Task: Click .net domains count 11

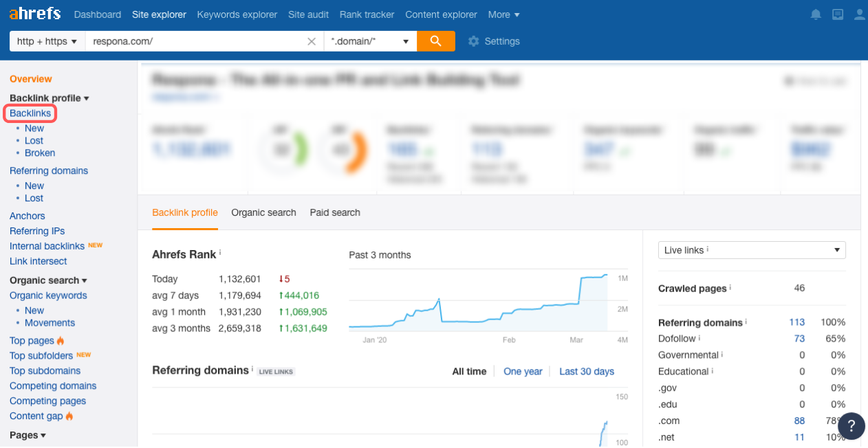Action: 799,438
